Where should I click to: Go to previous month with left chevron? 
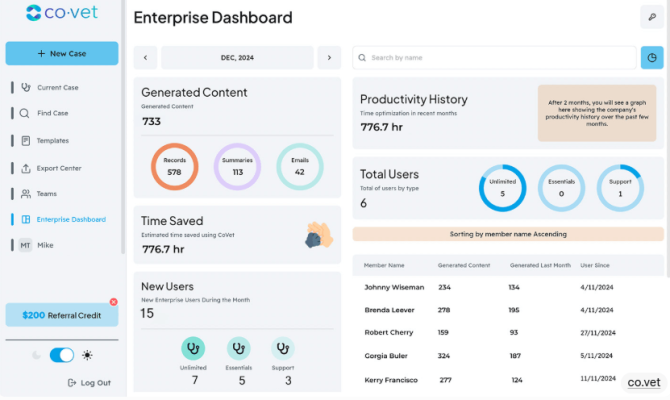(x=145, y=58)
